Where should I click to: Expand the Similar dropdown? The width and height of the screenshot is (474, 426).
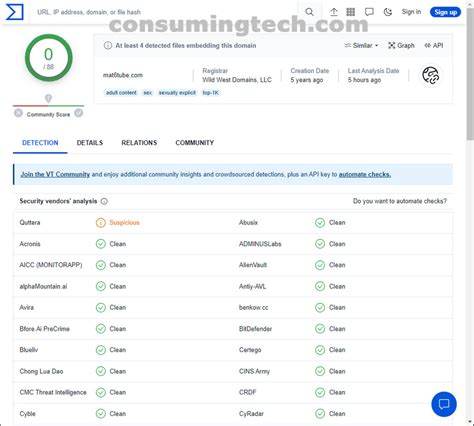point(361,45)
